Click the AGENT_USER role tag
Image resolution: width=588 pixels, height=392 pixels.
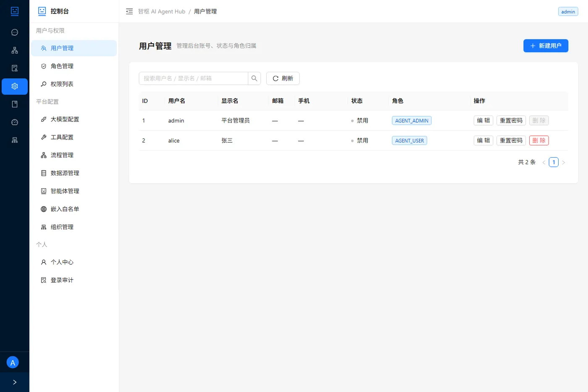coord(409,141)
